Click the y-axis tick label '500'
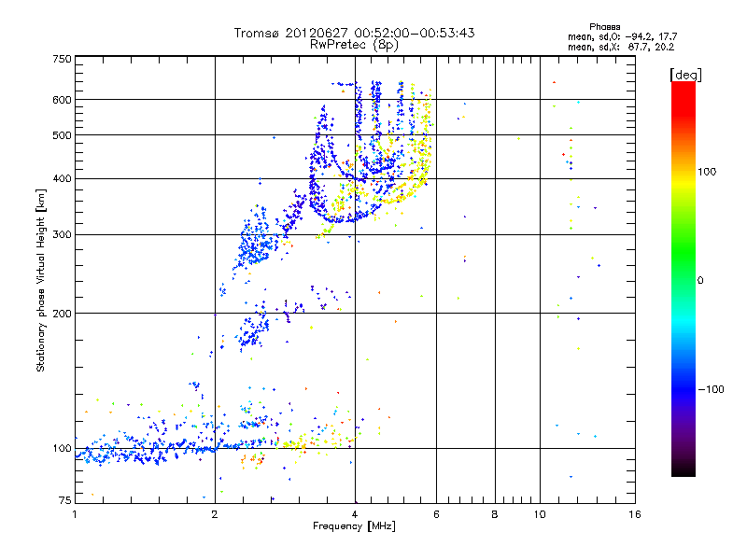 (62, 135)
